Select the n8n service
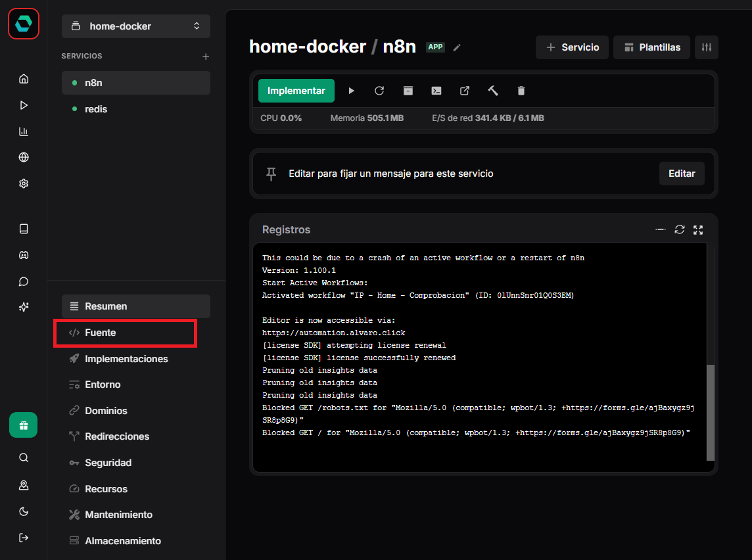 135,83
